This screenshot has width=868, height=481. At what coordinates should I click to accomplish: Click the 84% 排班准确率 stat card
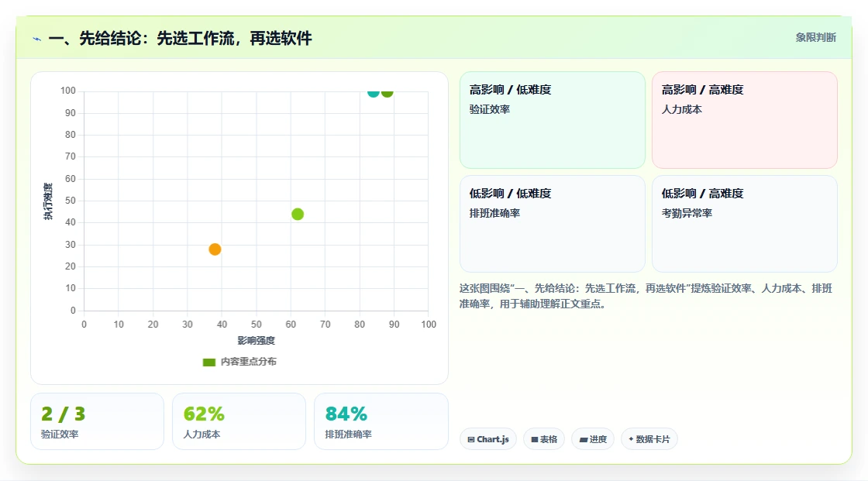381,421
